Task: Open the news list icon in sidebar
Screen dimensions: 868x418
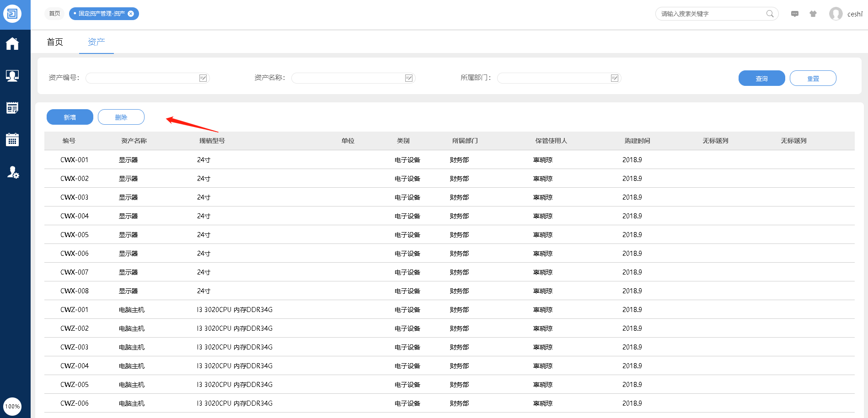Action: pyautogui.click(x=12, y=108)
